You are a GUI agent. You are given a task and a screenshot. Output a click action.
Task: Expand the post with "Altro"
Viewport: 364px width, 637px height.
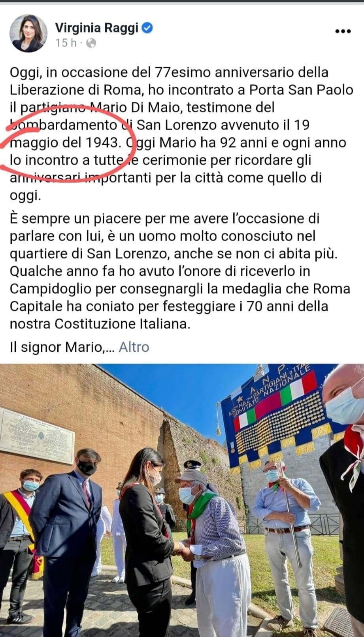tap(134, 347)
